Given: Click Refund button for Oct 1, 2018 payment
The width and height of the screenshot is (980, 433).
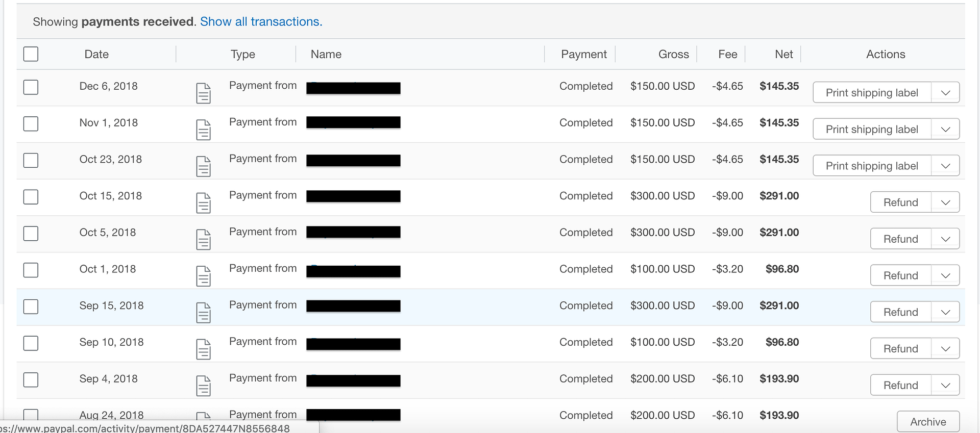Looking at the screenshot, I should (x=900, y=275).
